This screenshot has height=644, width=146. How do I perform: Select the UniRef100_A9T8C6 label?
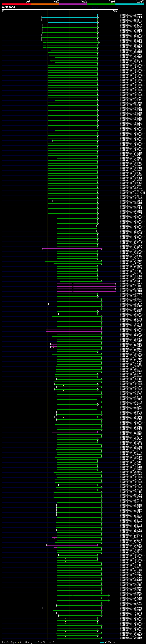131,50
